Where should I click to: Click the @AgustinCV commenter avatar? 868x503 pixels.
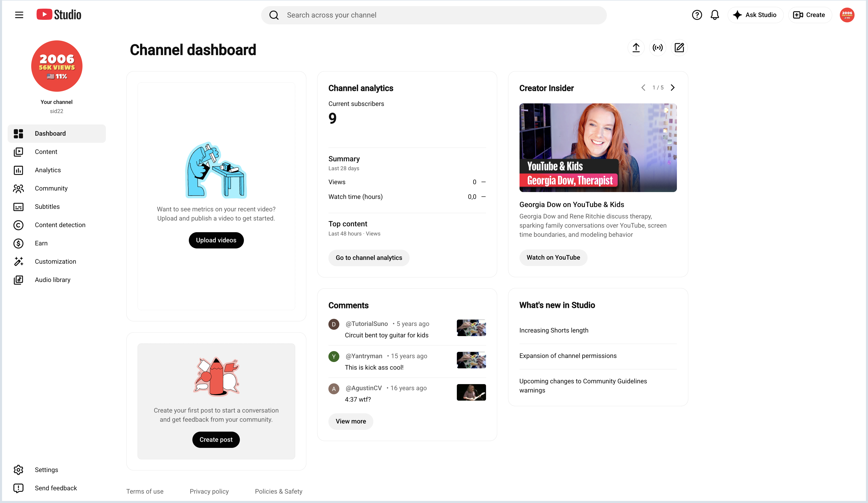[334, 388]
